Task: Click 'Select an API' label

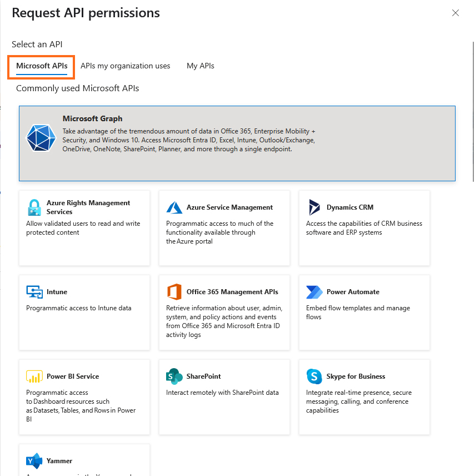Action: [37, 44]
